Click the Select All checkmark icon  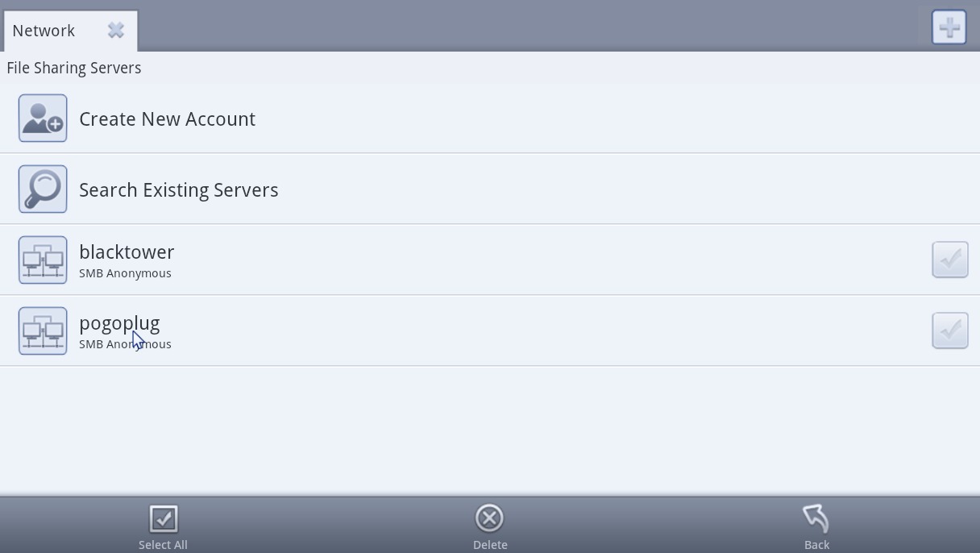click(x=164, y=518)
